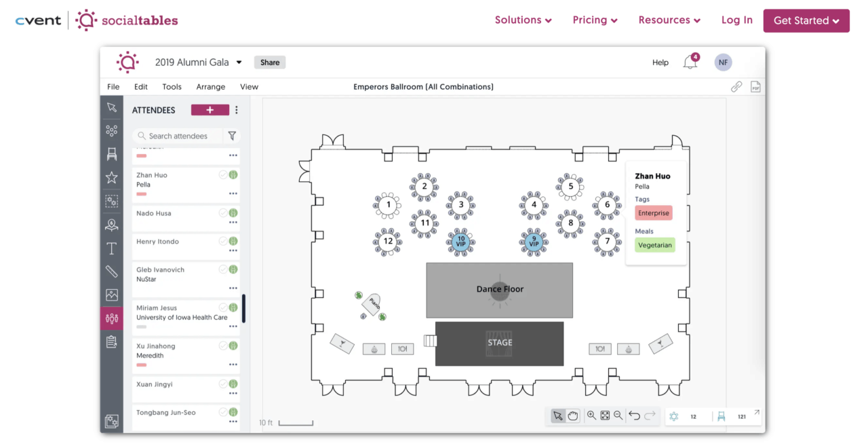The height and width of the screenshot is (448, 868).
Task: Click the zoom-to-fit icon
Action: (x=604, y=415)
